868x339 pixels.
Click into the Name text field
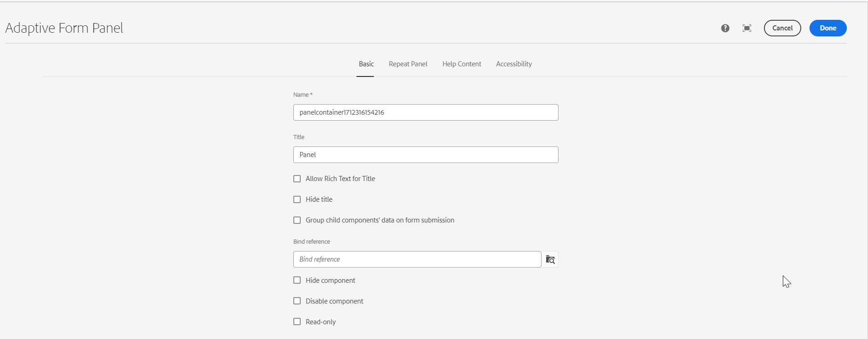click(425, 112)
